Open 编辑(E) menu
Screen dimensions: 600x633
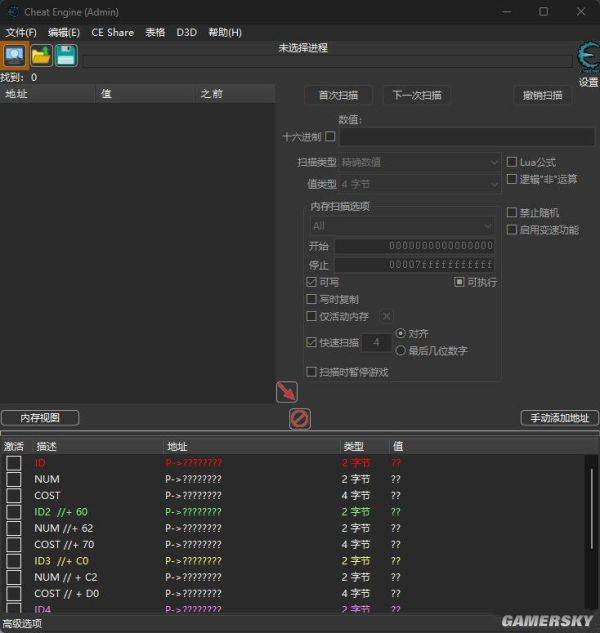pyautogui.click(x=64, y=32)
